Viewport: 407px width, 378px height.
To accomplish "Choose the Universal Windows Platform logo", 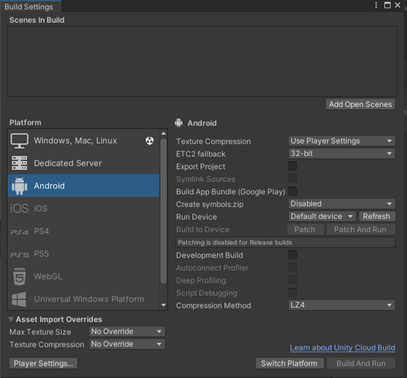I will 19,299.
